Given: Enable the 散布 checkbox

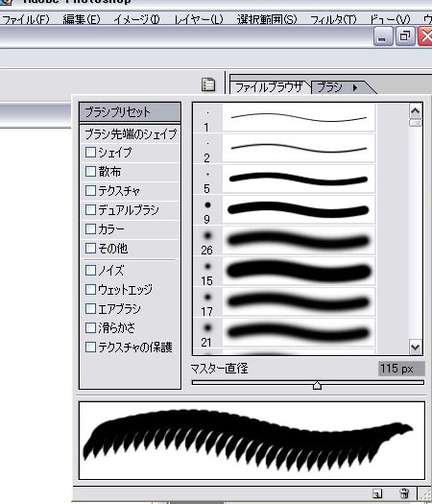Looking at the screenshot, I should 90,171.
